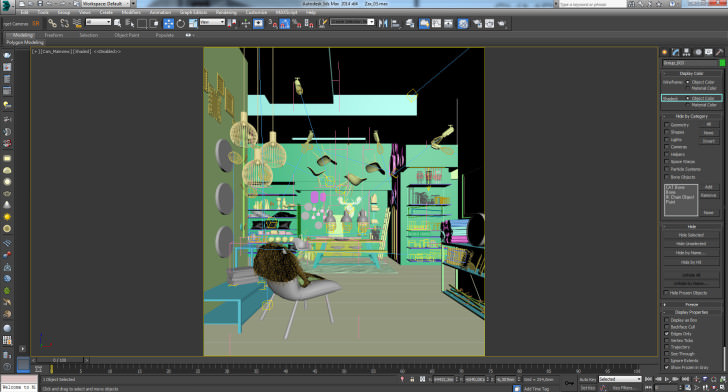The height and width of the screenshot is (392, 728).
Task: Click the Invert button in Hide by Category
Action: (x=708, y=141)
